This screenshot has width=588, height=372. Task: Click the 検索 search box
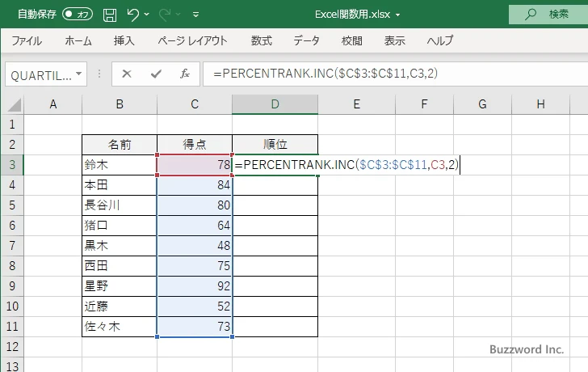pyautogui.click(x=548, y=15)
